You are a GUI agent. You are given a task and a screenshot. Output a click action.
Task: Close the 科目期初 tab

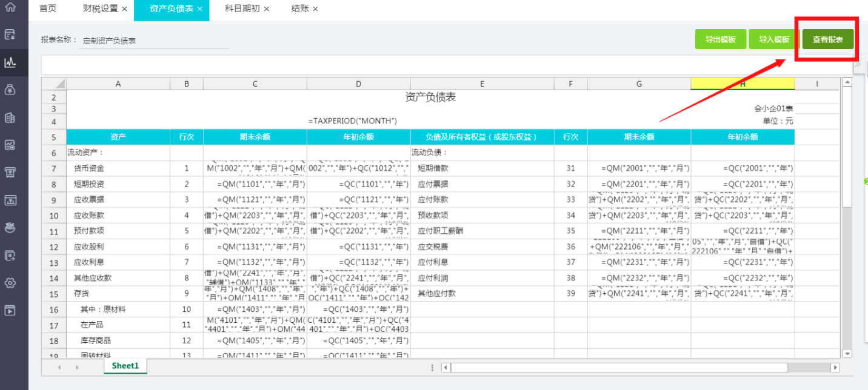(267, 9)
